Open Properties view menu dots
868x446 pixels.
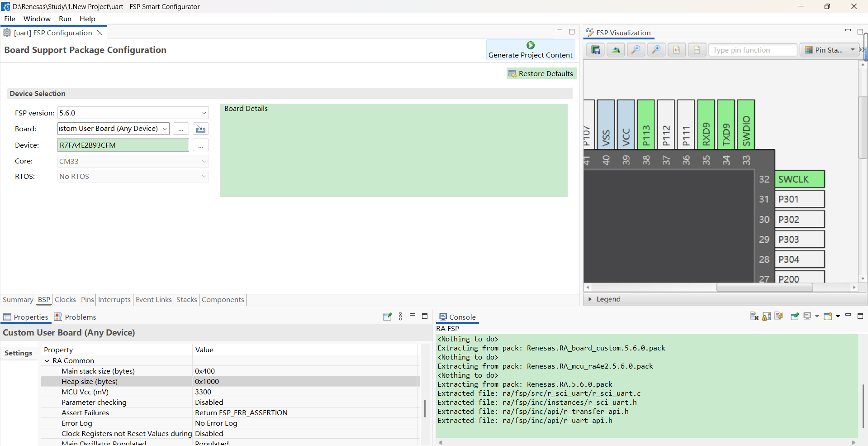pyautogui.click(x=400, y=317)
